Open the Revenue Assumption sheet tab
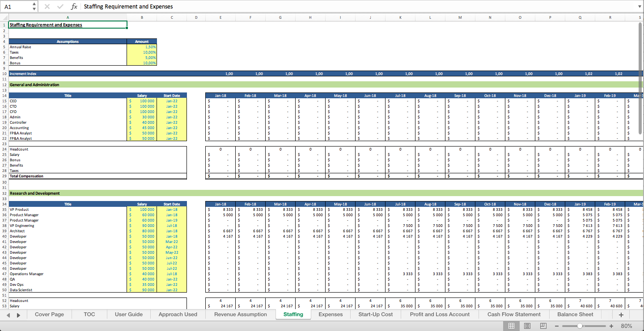 (x=241, y=314)
